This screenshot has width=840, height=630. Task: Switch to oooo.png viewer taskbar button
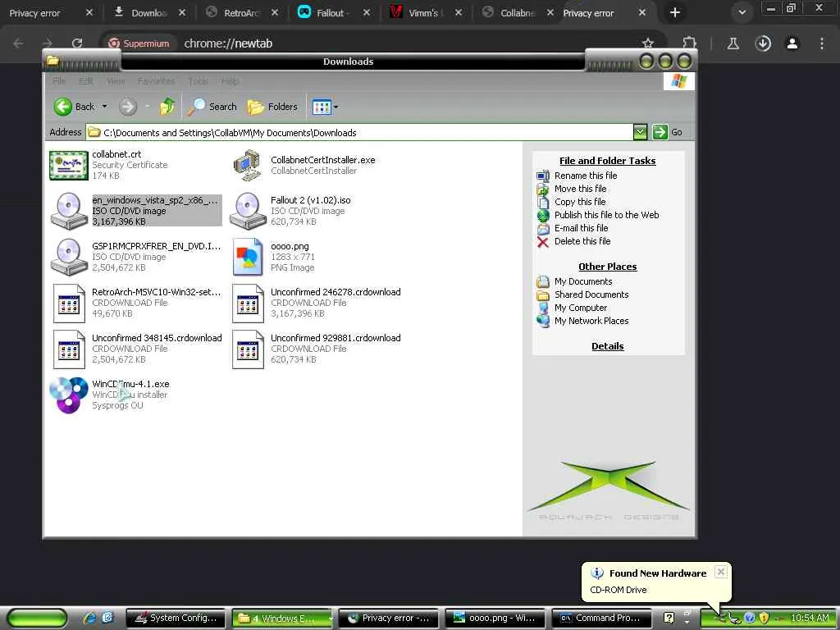[x=495, y=618]
